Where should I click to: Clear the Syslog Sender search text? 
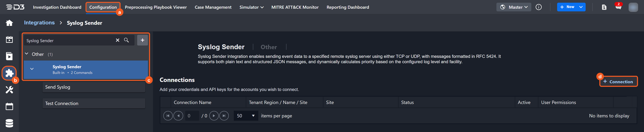click(x=118, y=40)
